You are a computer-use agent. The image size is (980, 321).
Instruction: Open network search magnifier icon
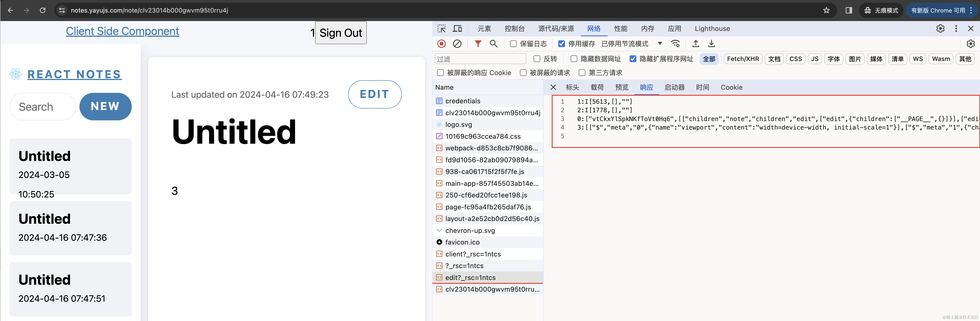coord(493,44)
